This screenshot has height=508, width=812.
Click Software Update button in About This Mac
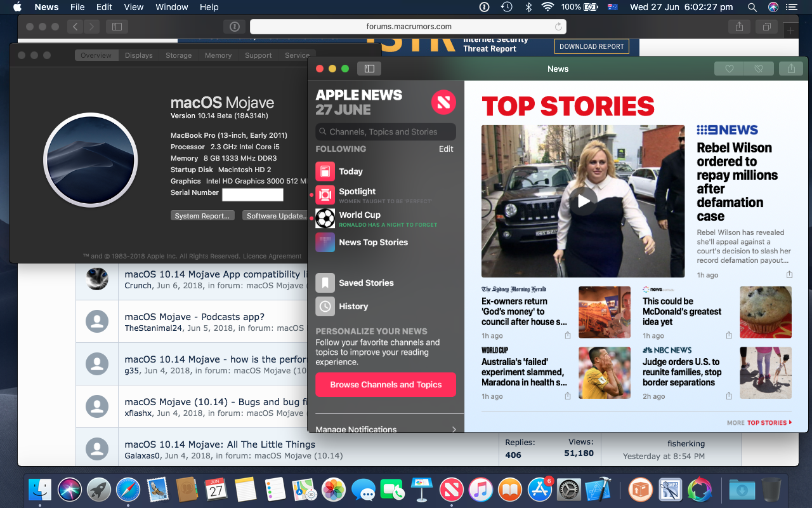275,216
